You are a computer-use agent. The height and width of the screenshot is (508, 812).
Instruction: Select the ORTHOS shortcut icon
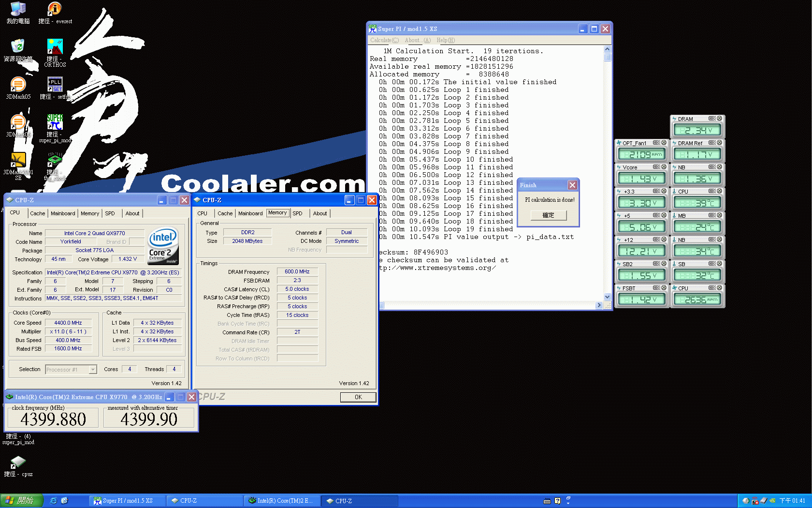55,53
